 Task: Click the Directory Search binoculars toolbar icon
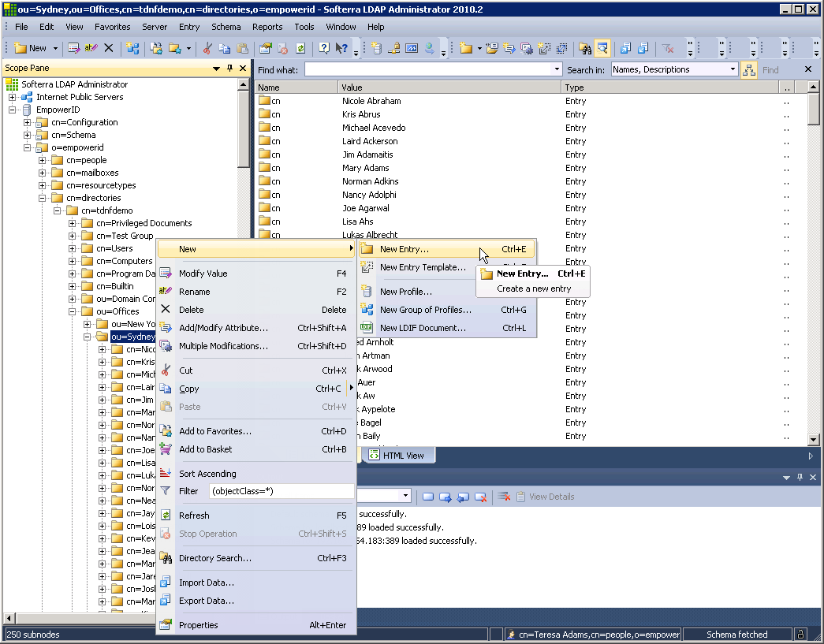coord(584,48)
